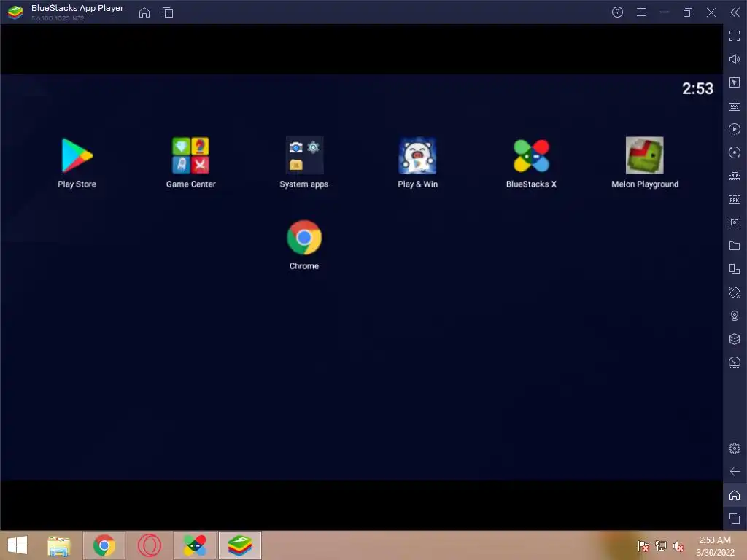The height and width of the screenshot is (560, 747).
Task: Toggle the eco mode gauge icon
Action: [x=735, y=362]
